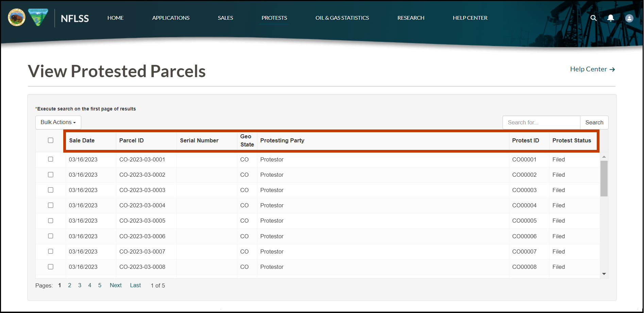Check the select-all checkbox in table header
The width and height of the screenshot is (644, 313).
51,140
